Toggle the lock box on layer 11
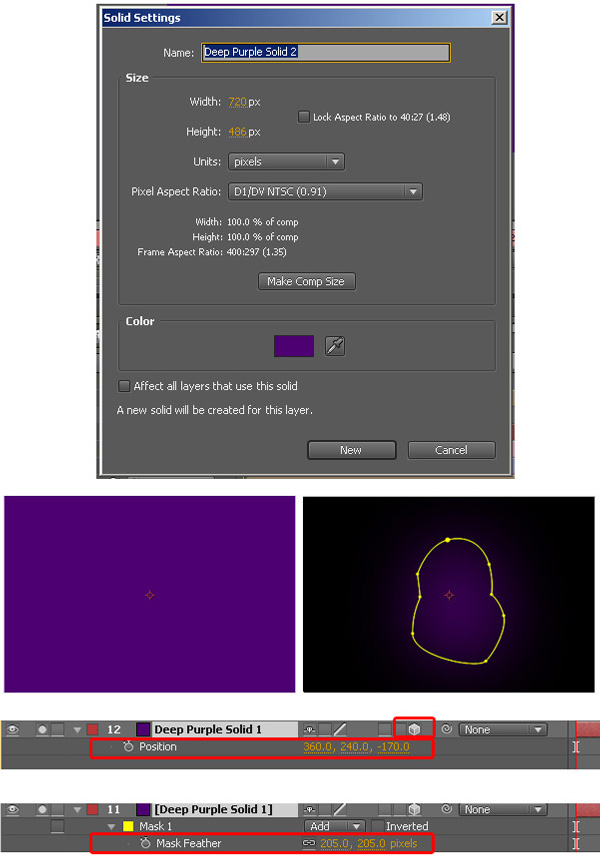Screen dimensions: 600x866 [x=57, y=810]
